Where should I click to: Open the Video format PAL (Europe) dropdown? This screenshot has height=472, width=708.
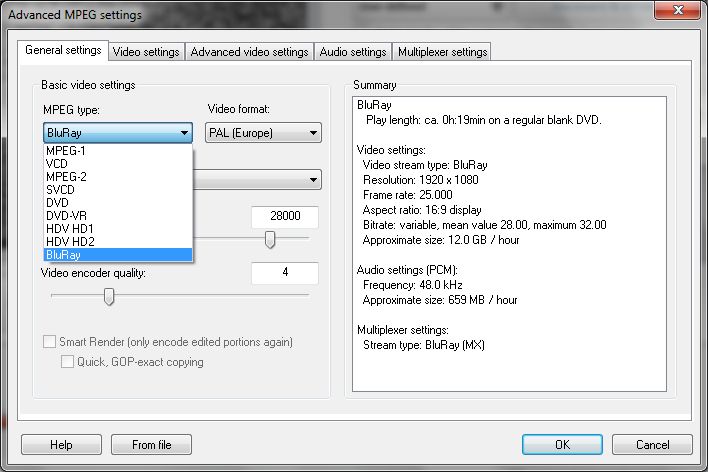(x=263, y=133)
